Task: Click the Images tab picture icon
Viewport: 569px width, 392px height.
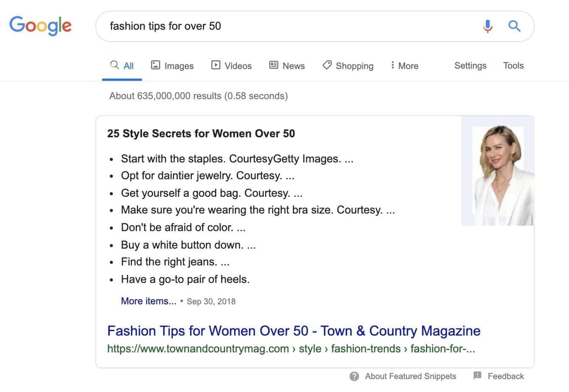Action: (156, 65)
